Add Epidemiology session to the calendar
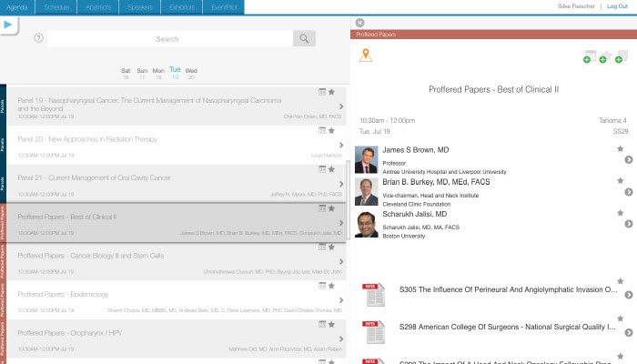The height and width of the screenshot is (364, 637). click(322, 286)
